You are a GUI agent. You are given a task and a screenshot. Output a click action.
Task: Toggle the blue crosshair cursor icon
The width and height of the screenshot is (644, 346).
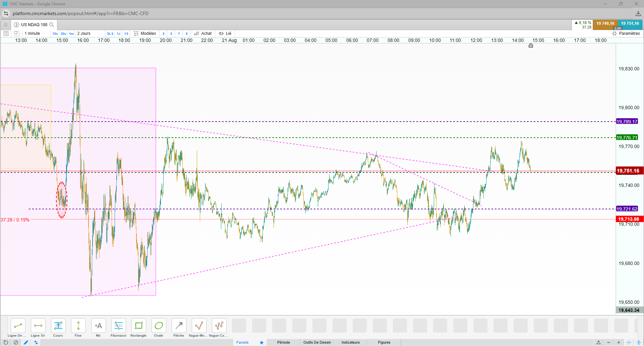click(x=629, y=342)
